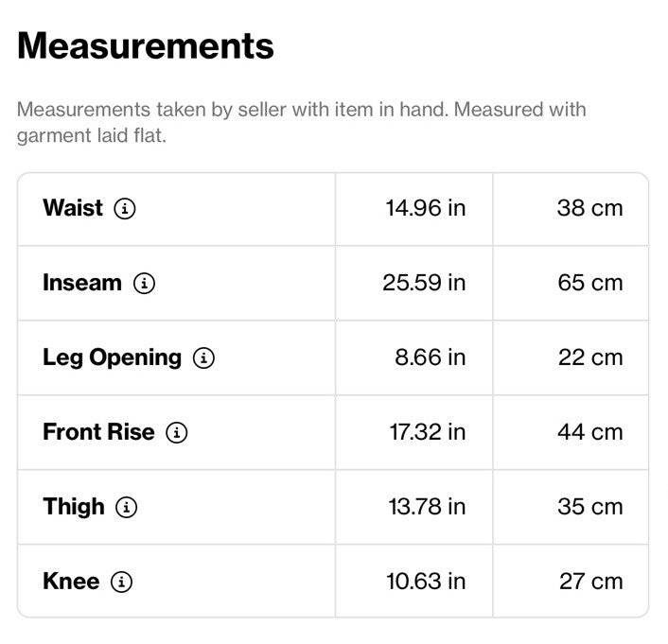Open the Leg Opening info icon
The width and height of the screenshot is (668, 644).
[203, 357]
